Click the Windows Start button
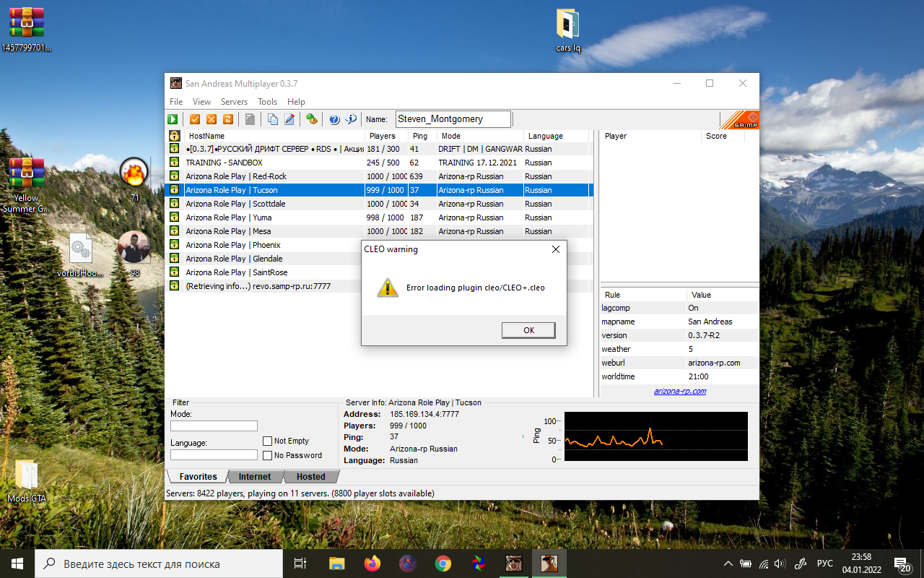The width and height of the screenshot is (924, 578). (x=17, y=564)
